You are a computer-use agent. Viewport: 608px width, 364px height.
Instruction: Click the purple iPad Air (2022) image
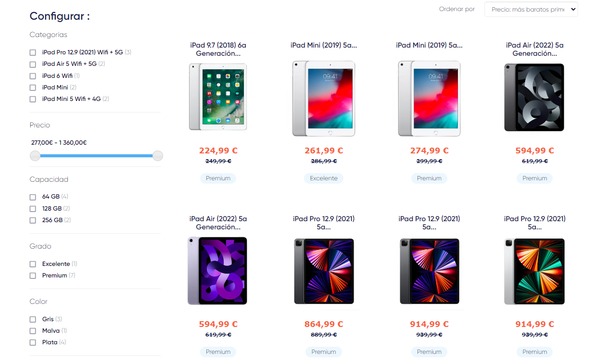click(x=218, y=271)
